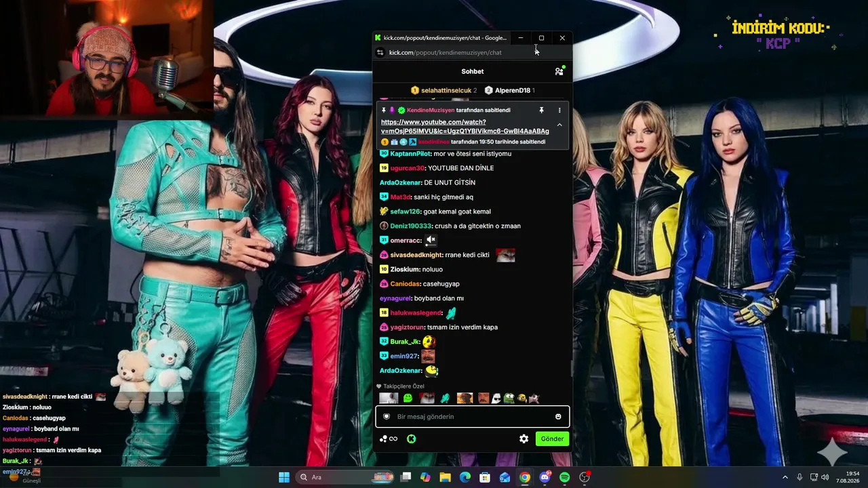Collapse the pinned message with chevron
This screenshot has height=488, width=868.
[559, 125]
